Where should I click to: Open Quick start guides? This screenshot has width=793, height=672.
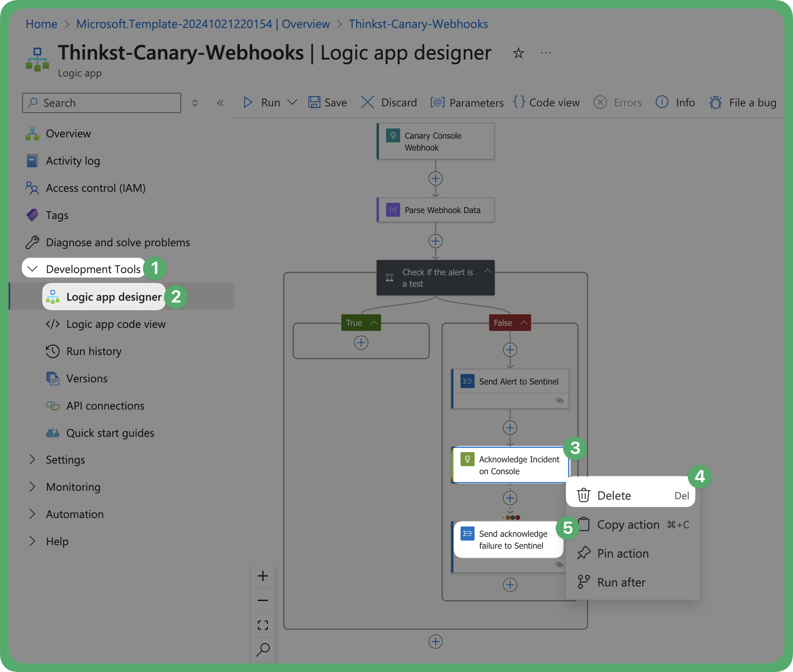[x=110, y=433]
